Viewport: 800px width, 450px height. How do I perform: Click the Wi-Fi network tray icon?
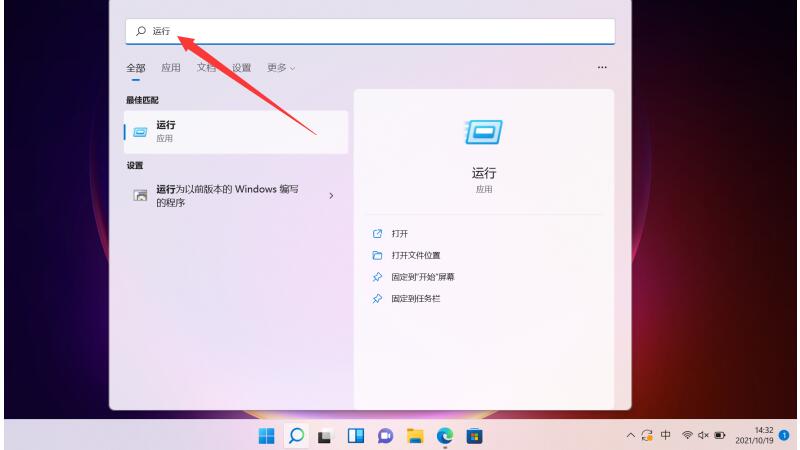687,435
